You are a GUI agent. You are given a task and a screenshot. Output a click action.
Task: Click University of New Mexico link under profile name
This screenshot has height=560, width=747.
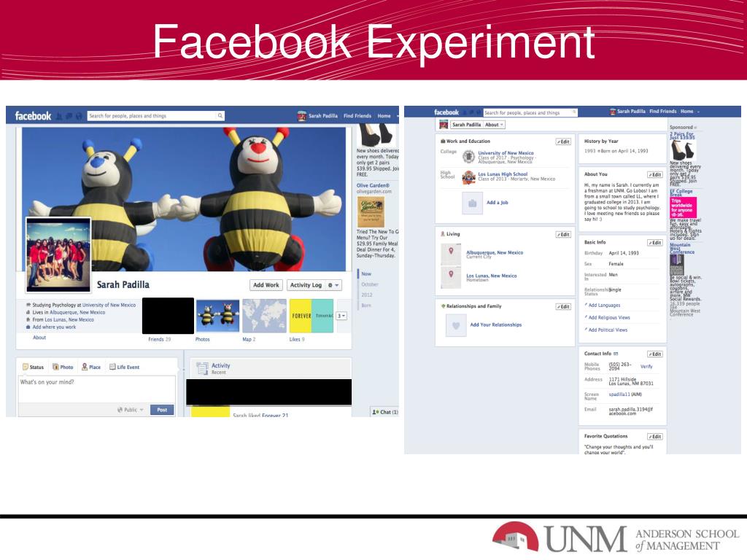(109, 306)
